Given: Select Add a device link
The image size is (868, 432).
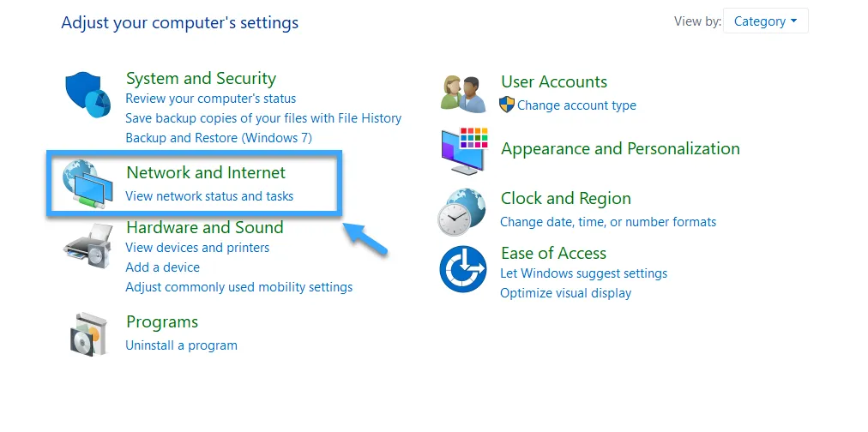Looking at the screenshot, I should (162, 267).
